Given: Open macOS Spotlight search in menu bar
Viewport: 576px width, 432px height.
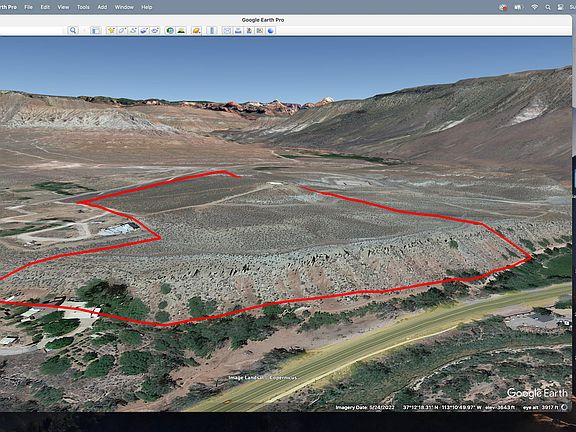Looking at the screenshot, I should pyautogui.click(x=548, y=7).
